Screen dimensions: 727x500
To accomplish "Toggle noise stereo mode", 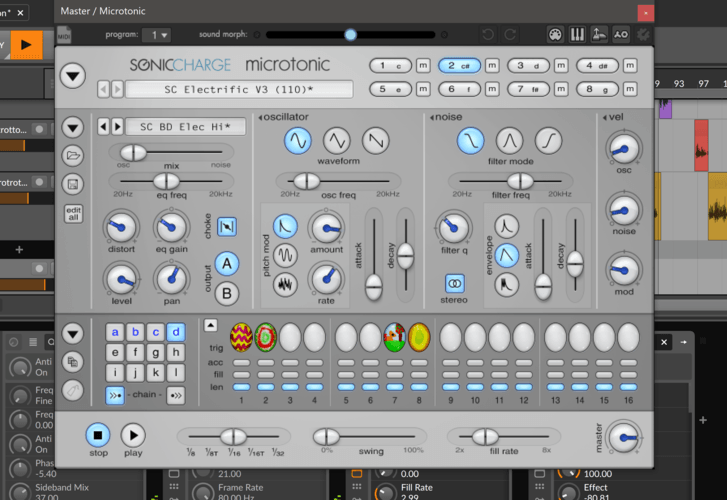I will coord(454,283).
